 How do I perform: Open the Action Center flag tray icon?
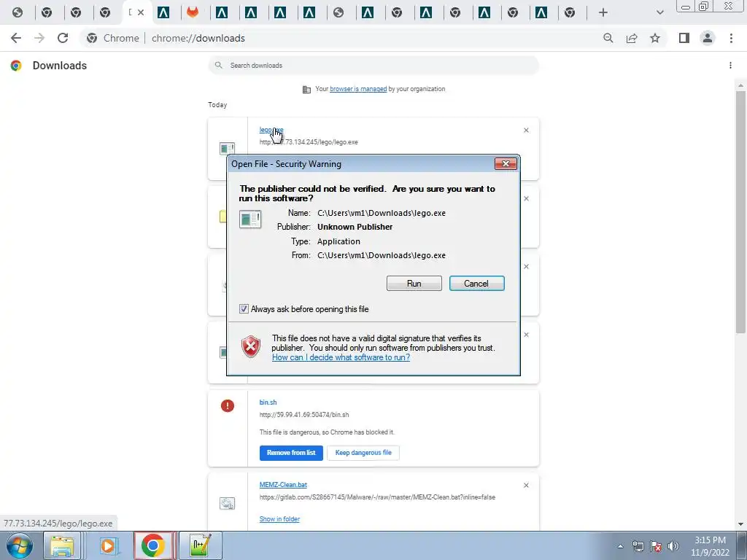(656, 546)
